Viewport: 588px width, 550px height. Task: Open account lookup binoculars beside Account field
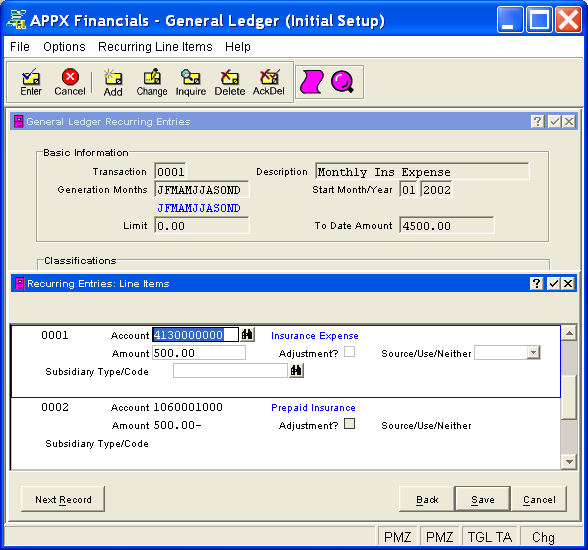pos(247,334)
